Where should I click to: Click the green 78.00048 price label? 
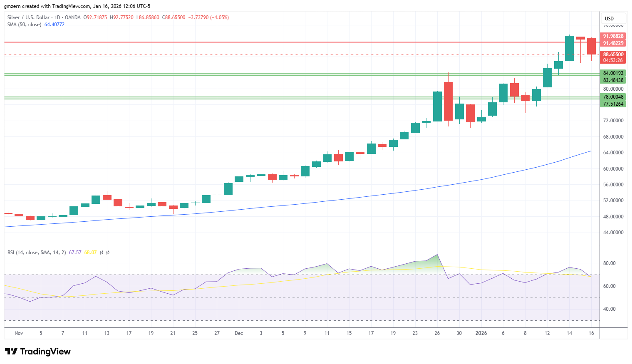pos(613,97)
